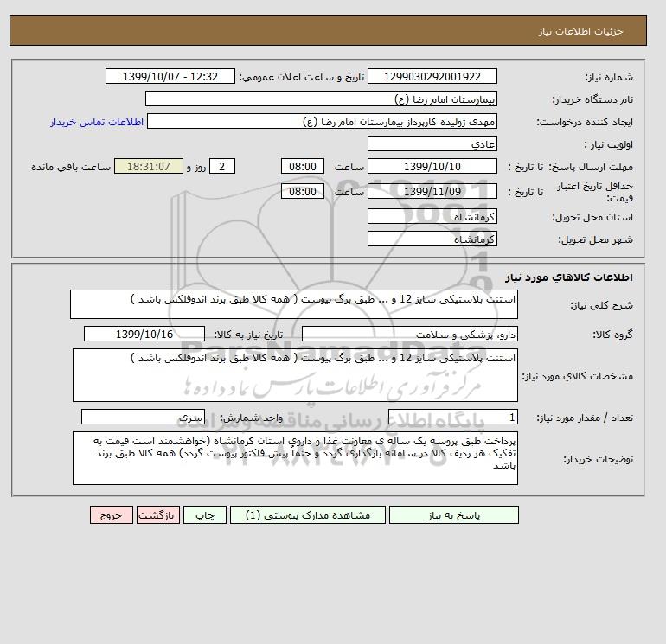
Task: Click the label 'نام دستگاه خریدار:'
Action: coord(592,99)
